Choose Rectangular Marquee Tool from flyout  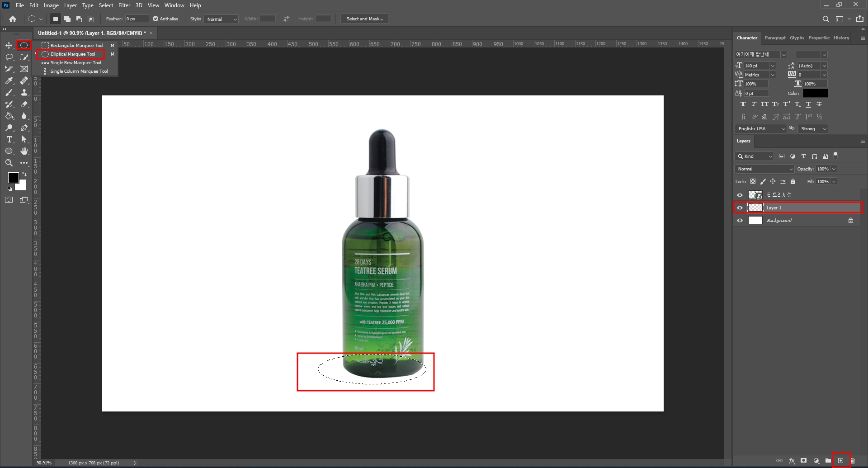pyautogui.click(x=77, y=46)
